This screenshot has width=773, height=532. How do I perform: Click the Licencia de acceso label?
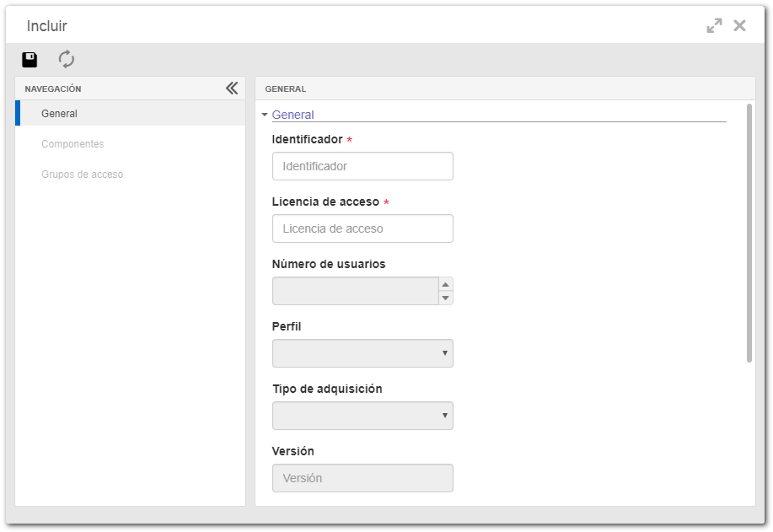(325, 202)
